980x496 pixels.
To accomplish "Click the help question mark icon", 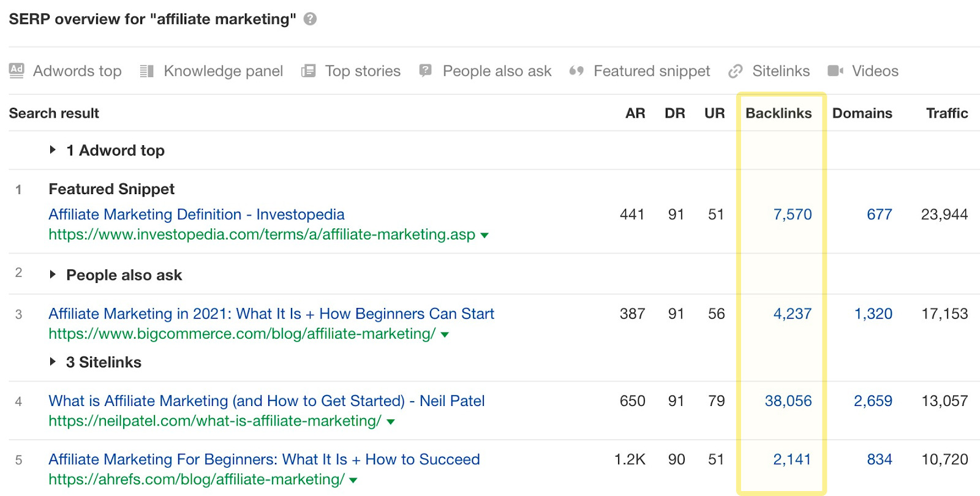I will coord(311,19).
